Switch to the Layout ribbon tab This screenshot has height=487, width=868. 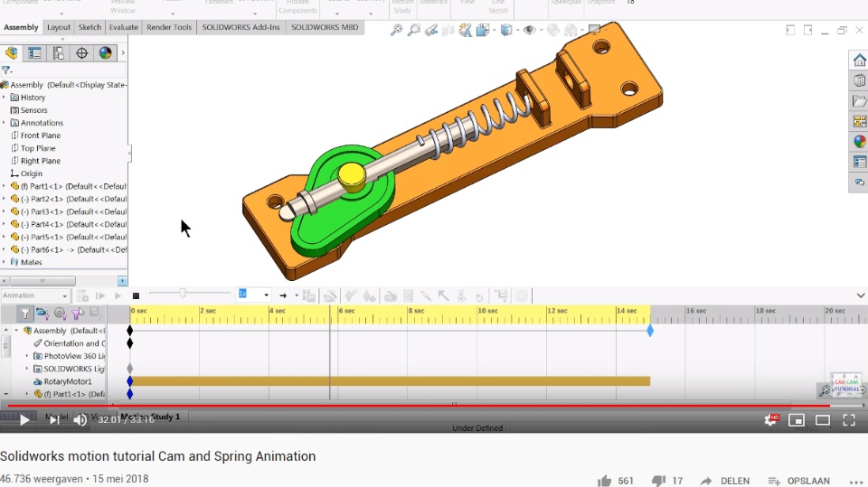[59, 27]
